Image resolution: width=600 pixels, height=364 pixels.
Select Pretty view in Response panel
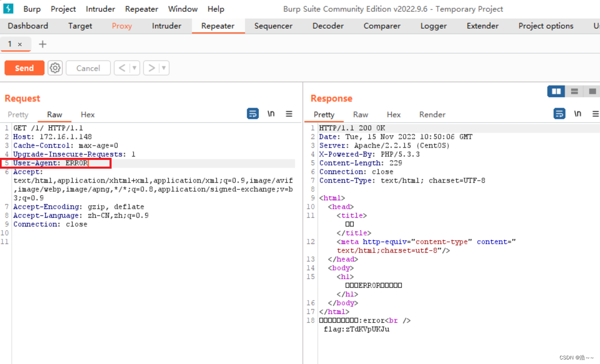click(x=324, y=115)
